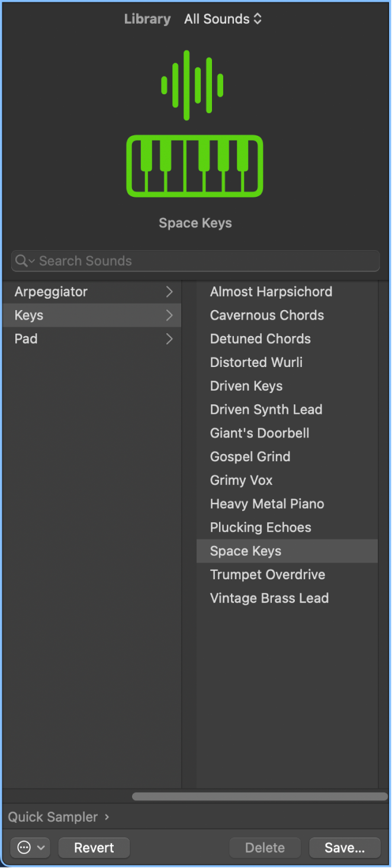Click the magnifying glass search icon
The height and width of the screenshot is (868, 392).
[x=24, y=261]
